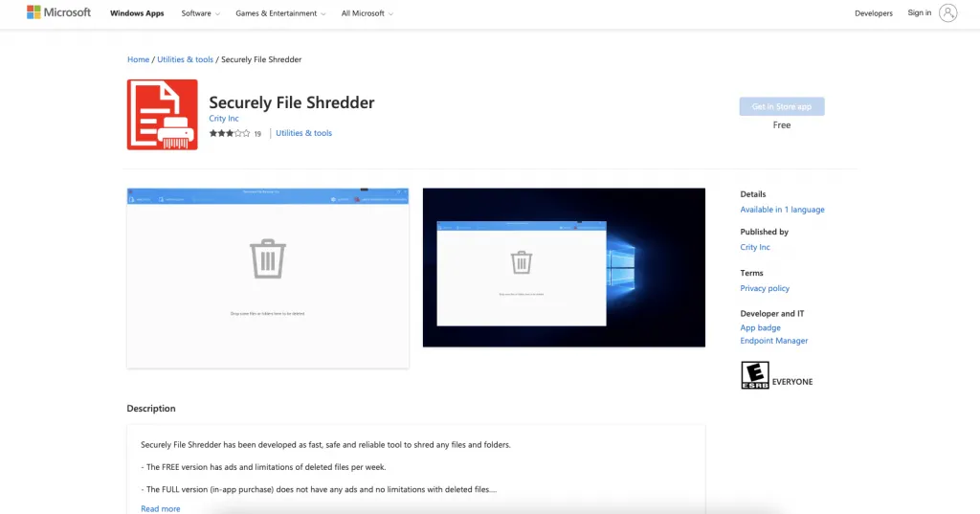Click the Endpoint Manager link
This screenshot has width=980, height=514.
click(773, 341)
